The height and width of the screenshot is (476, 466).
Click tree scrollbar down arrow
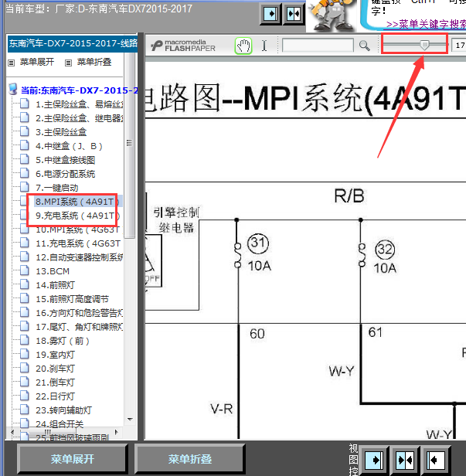point(131,420)
